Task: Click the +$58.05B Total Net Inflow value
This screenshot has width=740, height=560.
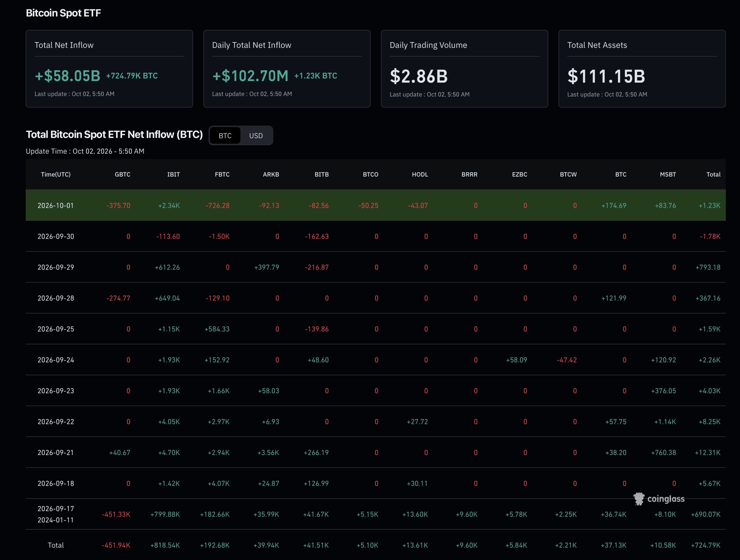Action: [x=67, y=75]
